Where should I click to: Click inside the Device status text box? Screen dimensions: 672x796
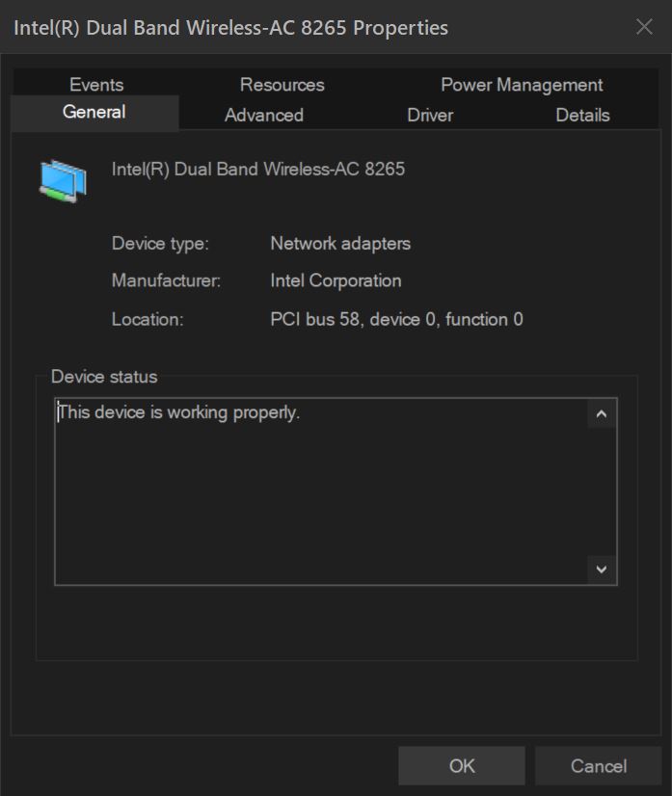coord(336,491)
